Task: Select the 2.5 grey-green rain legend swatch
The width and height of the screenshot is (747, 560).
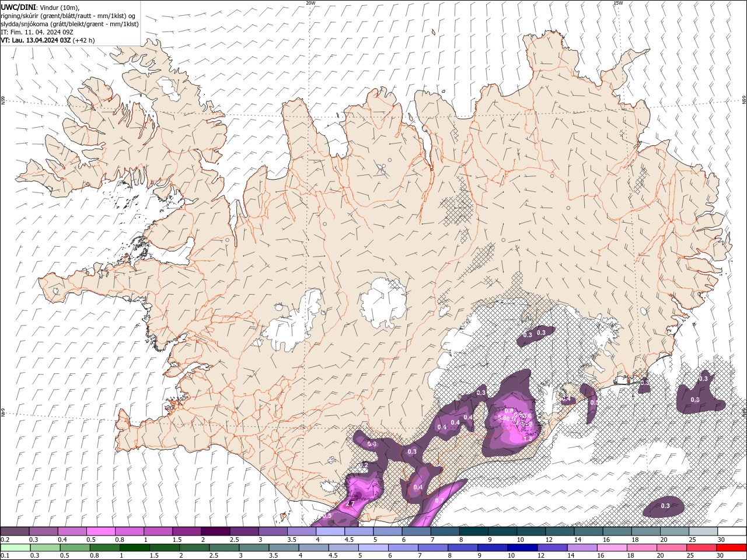Action: (224, 548)
